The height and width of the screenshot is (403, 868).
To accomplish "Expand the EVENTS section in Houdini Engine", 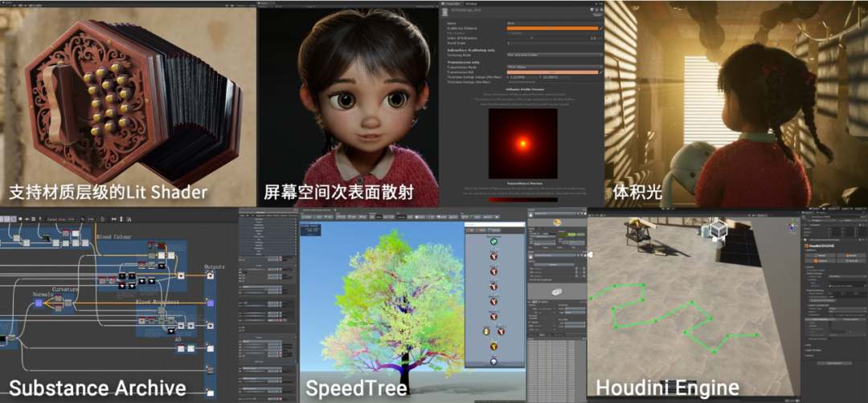I will pyautogui.click(x=810, y=356).
